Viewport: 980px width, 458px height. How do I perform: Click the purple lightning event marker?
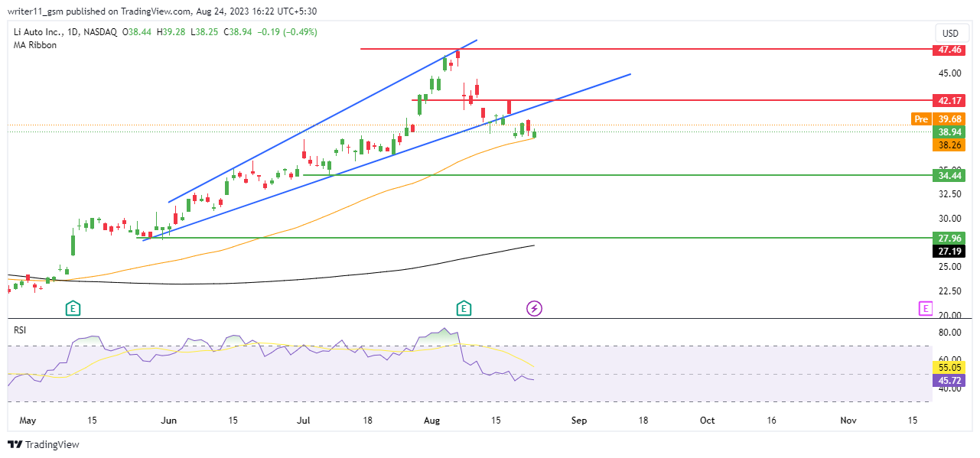(x=535, y=309)
